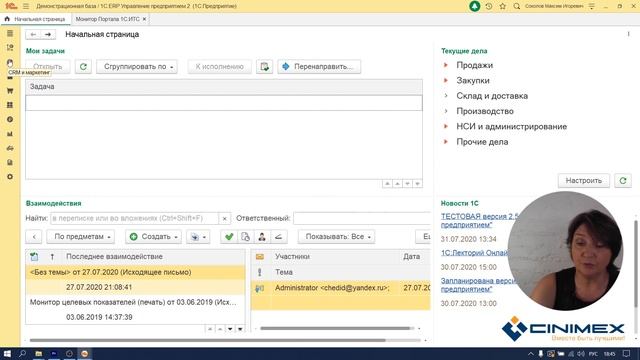This screenshot has height=360, width=640.
Task: Open Windows Start menu
Action: (x=7, y=353)
